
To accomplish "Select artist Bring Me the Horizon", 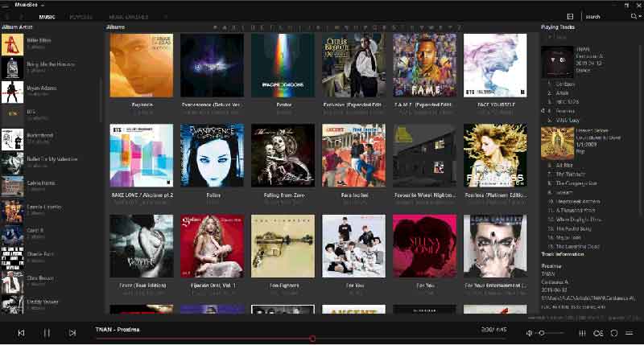I will coord(49,68).
